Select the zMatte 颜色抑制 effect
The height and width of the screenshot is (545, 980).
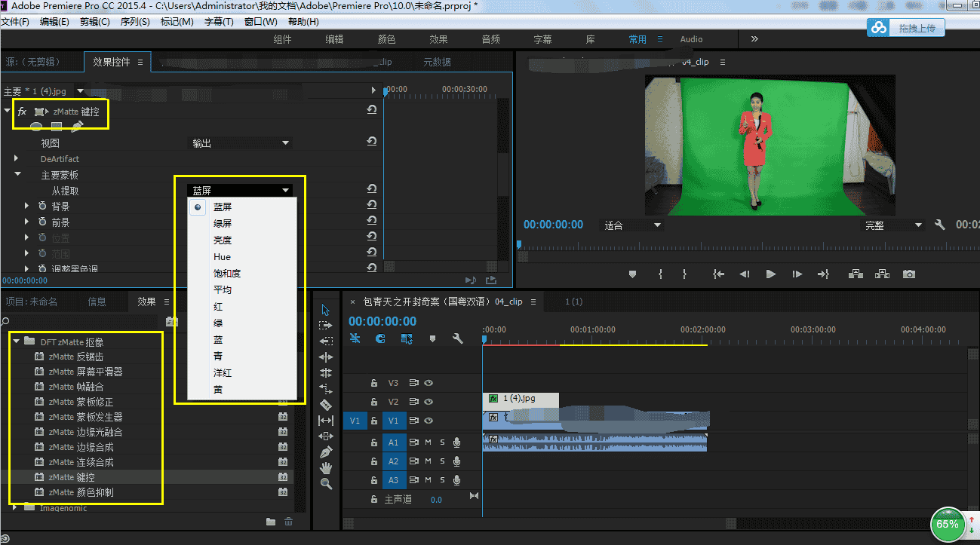[x=81, y=492]
